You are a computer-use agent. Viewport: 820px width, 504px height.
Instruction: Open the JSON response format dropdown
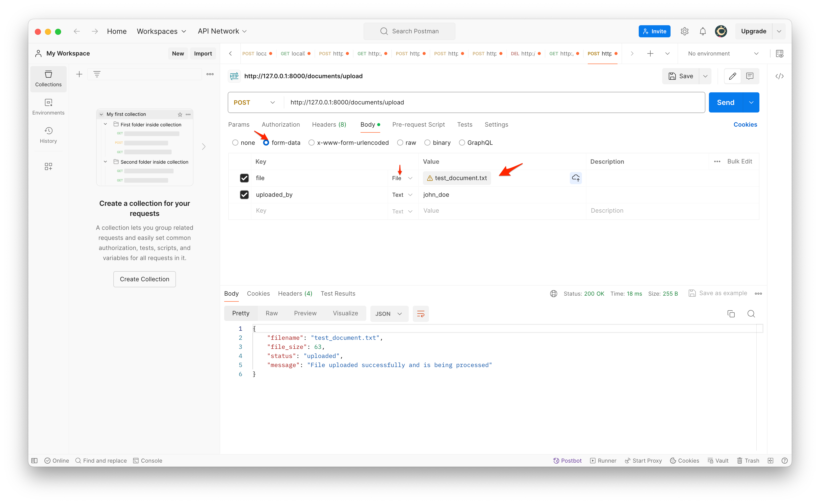click(x=389, y=314)
